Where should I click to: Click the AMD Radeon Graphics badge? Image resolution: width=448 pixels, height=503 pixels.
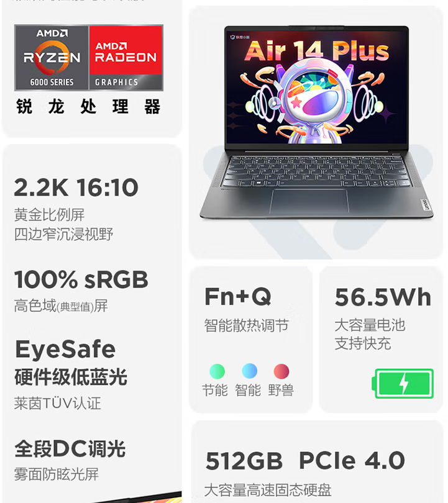click(x=126, y=58)
